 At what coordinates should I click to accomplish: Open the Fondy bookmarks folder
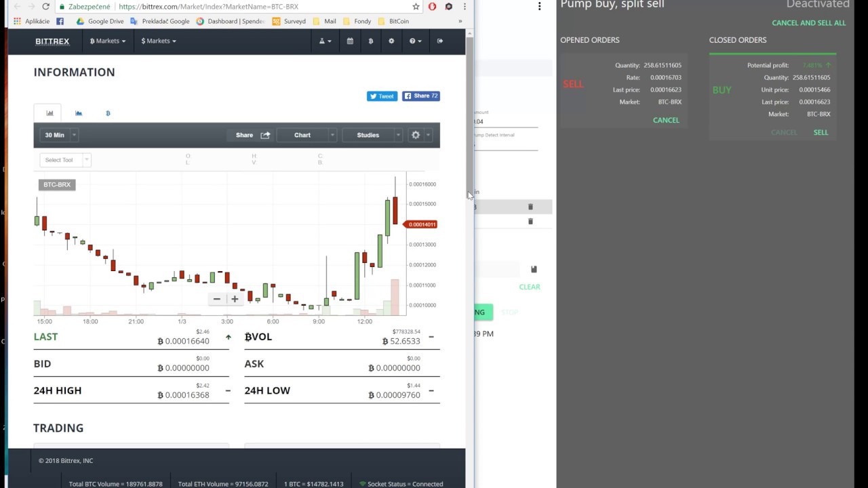click(x=357, y=21)
